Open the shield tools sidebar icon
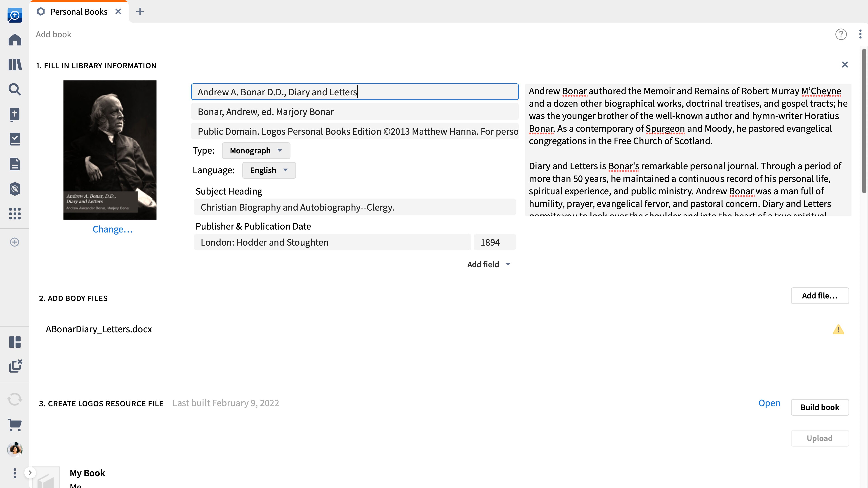Viewport: 868px width, 488px height. click(15, 189)
